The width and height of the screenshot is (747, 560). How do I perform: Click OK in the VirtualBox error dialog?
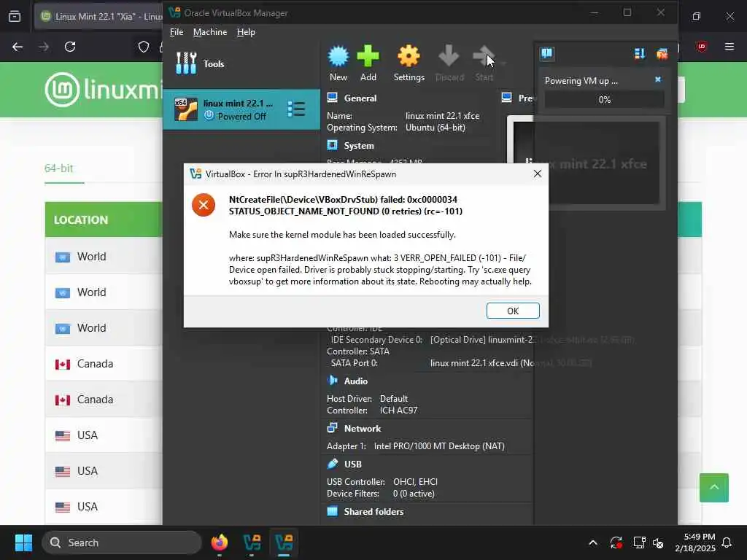pos(513,311)
